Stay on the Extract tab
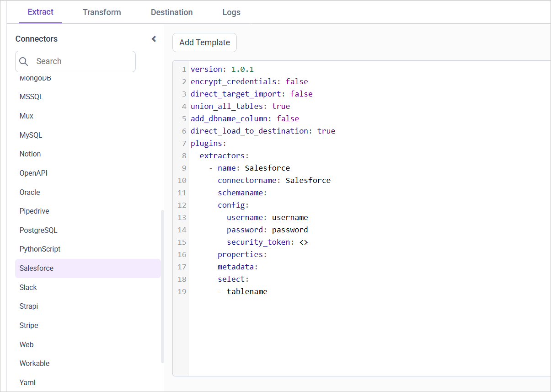This screenshot has height=392, width=551. pos(40,12)
